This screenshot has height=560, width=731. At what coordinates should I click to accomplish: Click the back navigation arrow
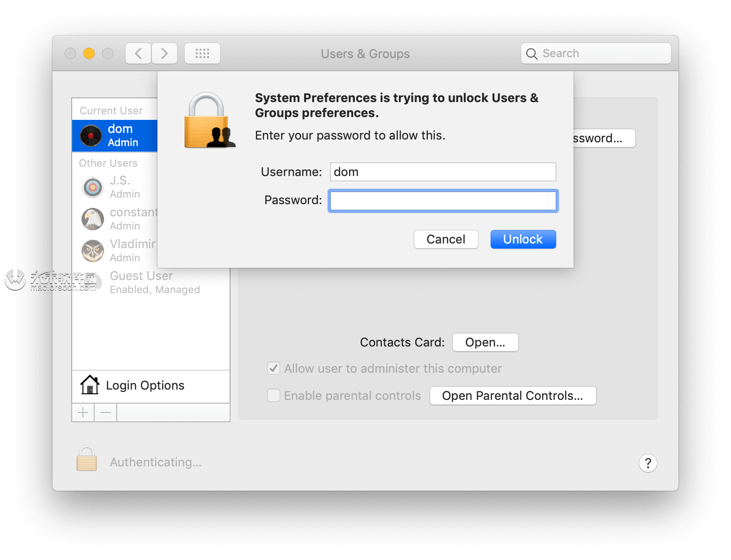tap(138, 53)
